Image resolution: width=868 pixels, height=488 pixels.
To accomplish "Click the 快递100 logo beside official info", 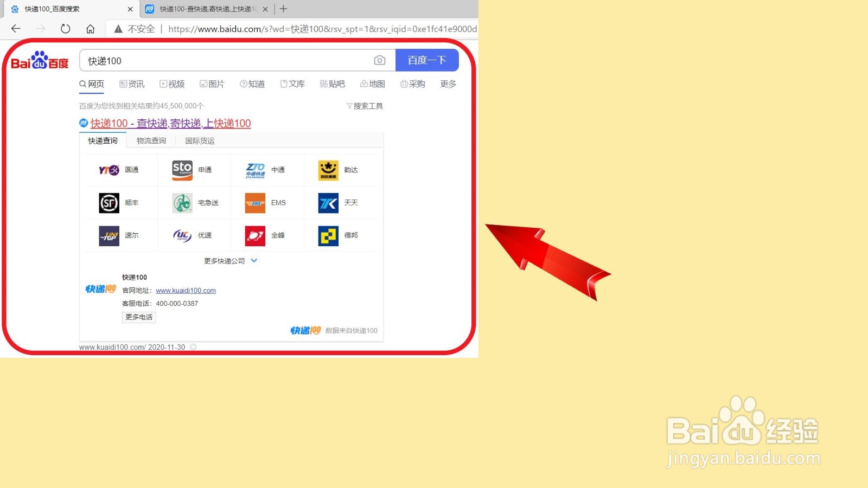I will click(x=101, y=289).
